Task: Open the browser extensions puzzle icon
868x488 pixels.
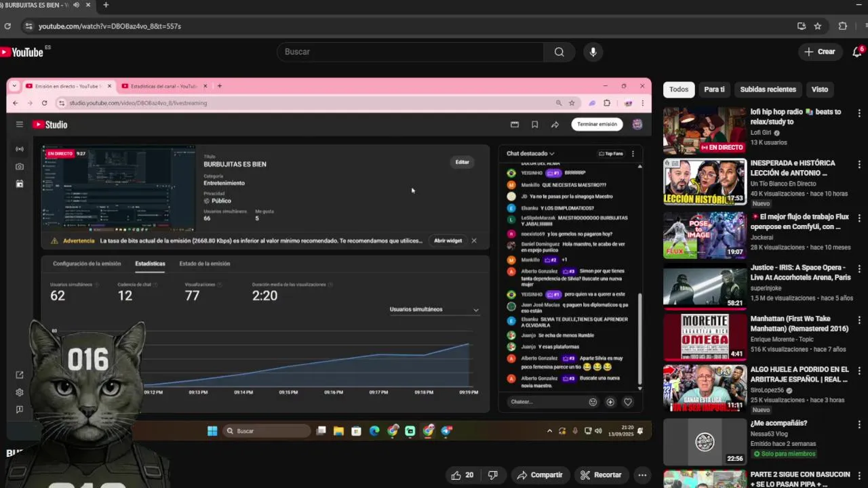Action: [x=843, y=26]
